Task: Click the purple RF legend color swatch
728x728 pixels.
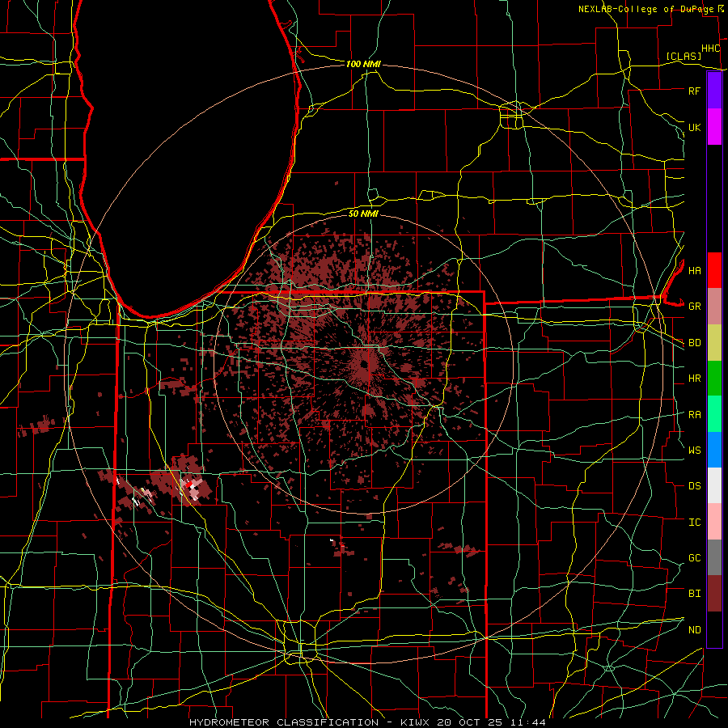Action: [714, 91]
